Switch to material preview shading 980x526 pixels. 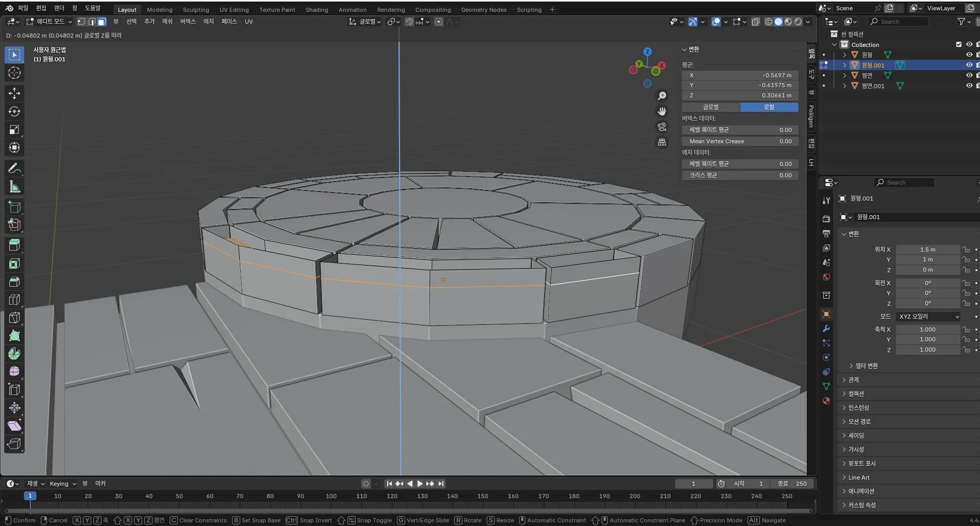[788, 22]
